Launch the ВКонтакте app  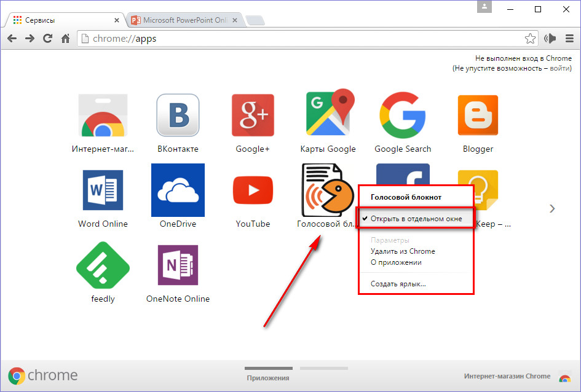[x=178, y=115]
